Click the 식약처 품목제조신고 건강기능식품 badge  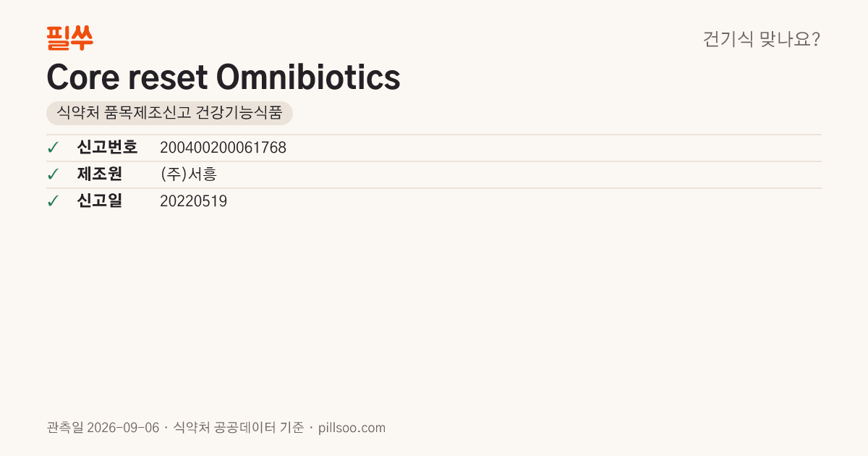pyautogui.click(x=169, y=113)
